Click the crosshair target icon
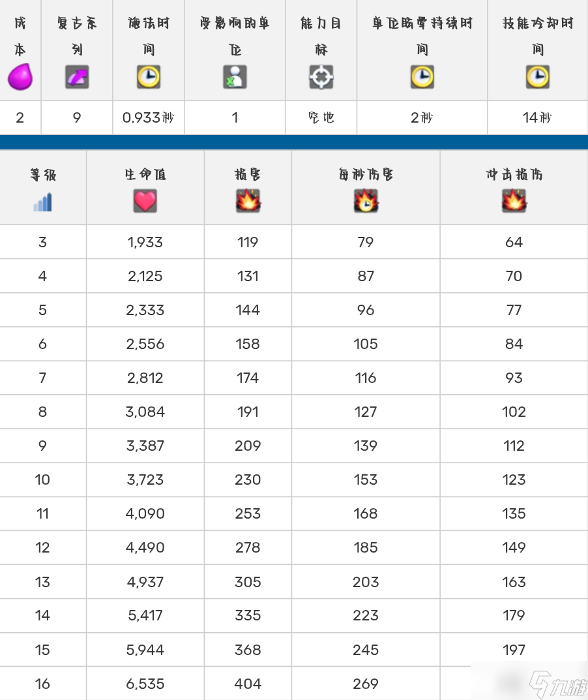The width and height of the screenshot is (588, 700). click(321, 78)
